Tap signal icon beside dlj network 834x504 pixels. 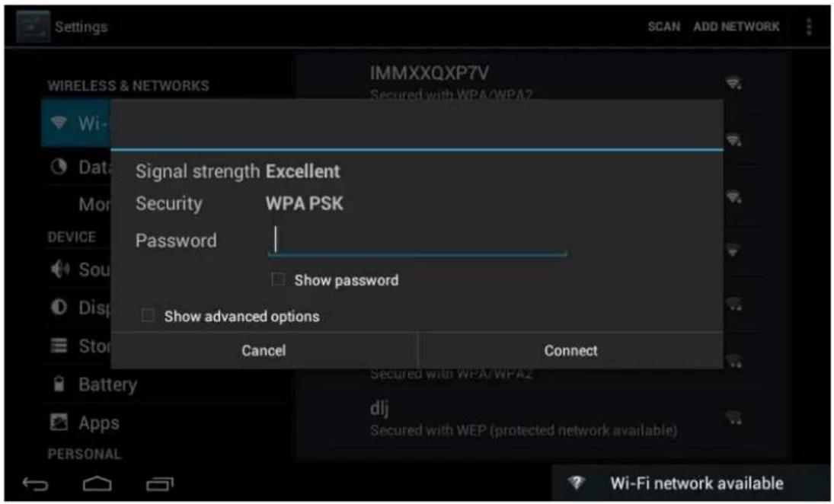[x=733, y=418]
